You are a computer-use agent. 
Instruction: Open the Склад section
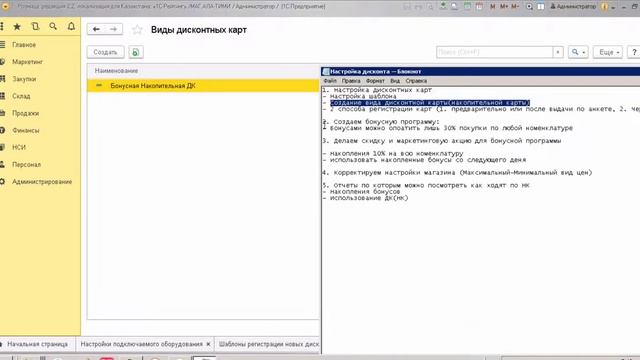point(21,96)
